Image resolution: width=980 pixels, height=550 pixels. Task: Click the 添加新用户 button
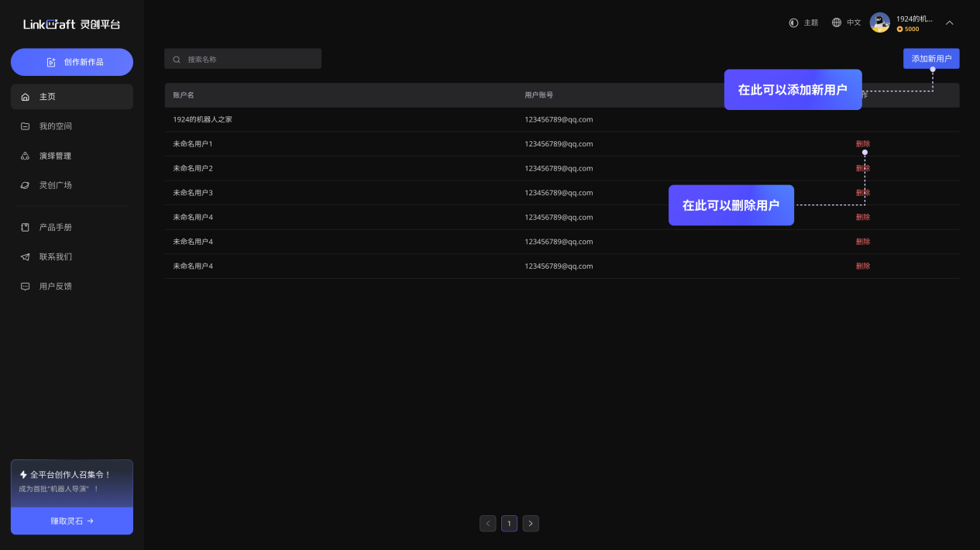tap(930, 59)
